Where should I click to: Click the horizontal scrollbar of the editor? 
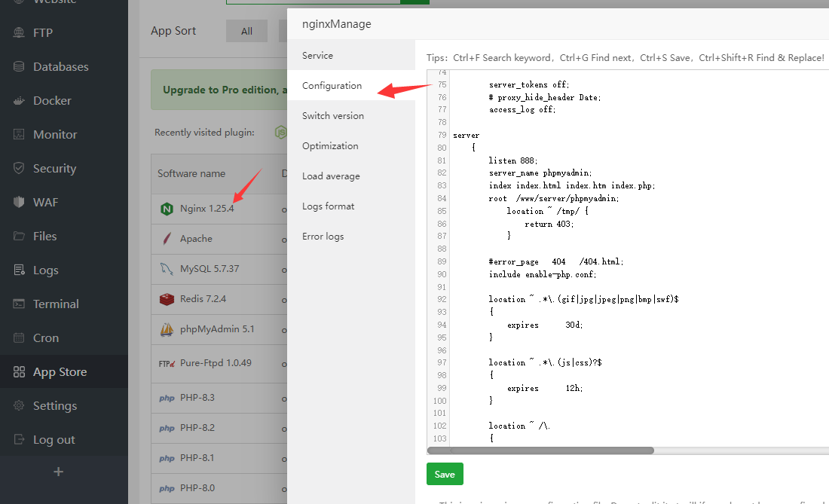(x=540, y=451)
